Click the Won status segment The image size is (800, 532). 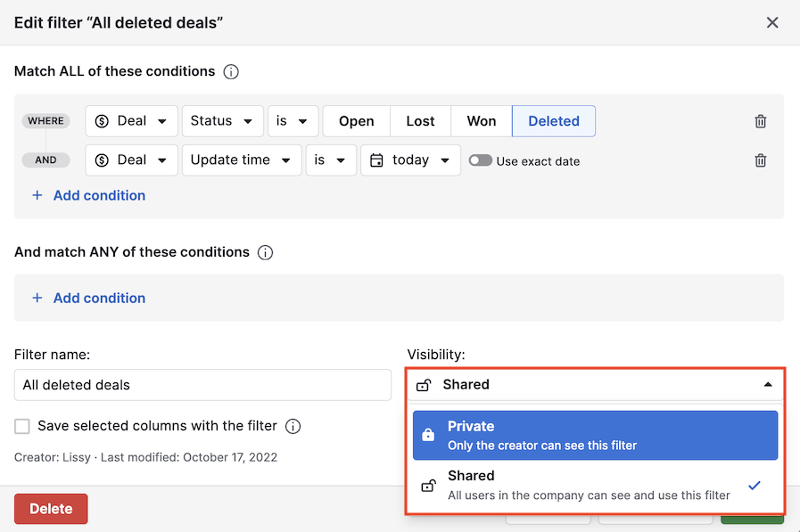(481, 120)
